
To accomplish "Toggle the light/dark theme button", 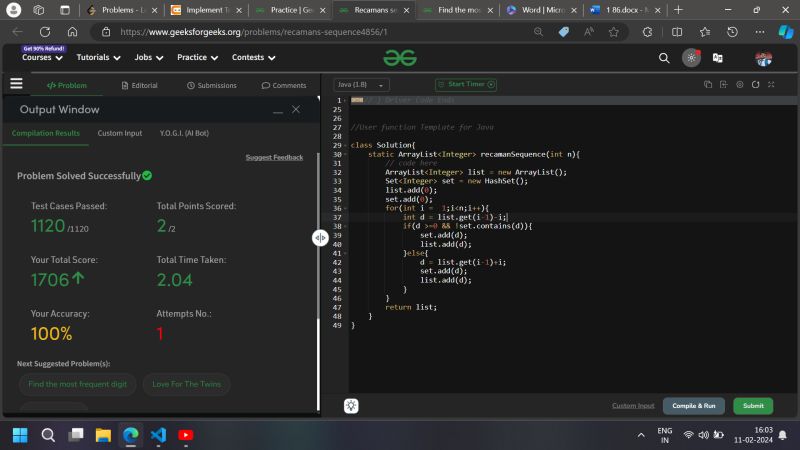I will tap(691, 58).
